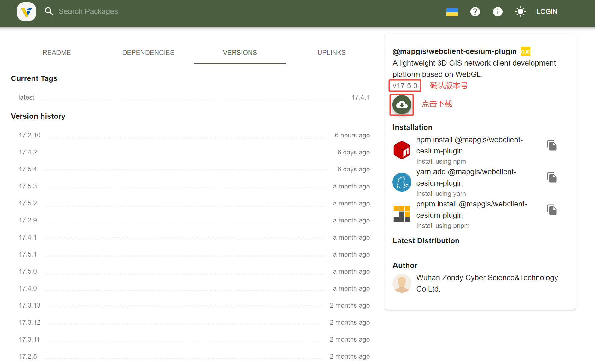
Task: Click the '6 hours ago' timestamp
Action: 352,135
